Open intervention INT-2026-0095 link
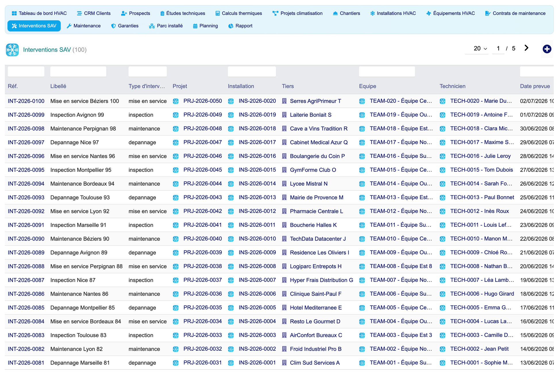The width and height of the screenshot is (559, 392). coord(26,170)
